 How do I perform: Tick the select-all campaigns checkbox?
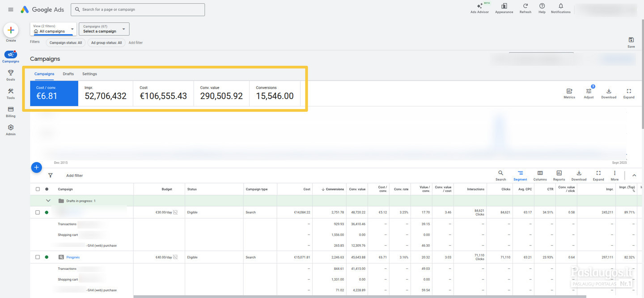(x=38, y=189)
